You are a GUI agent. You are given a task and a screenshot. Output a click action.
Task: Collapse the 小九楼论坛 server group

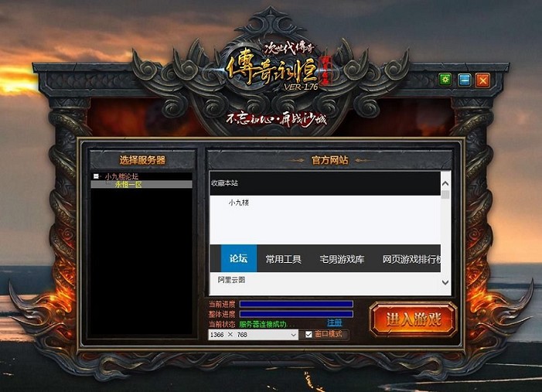(96, 176)
